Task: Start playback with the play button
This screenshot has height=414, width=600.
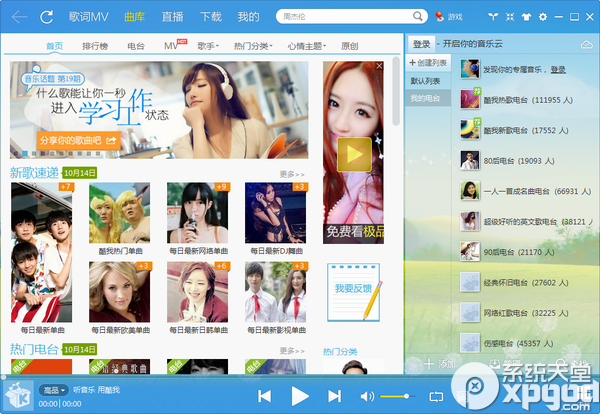Action: tap(300, 396)
